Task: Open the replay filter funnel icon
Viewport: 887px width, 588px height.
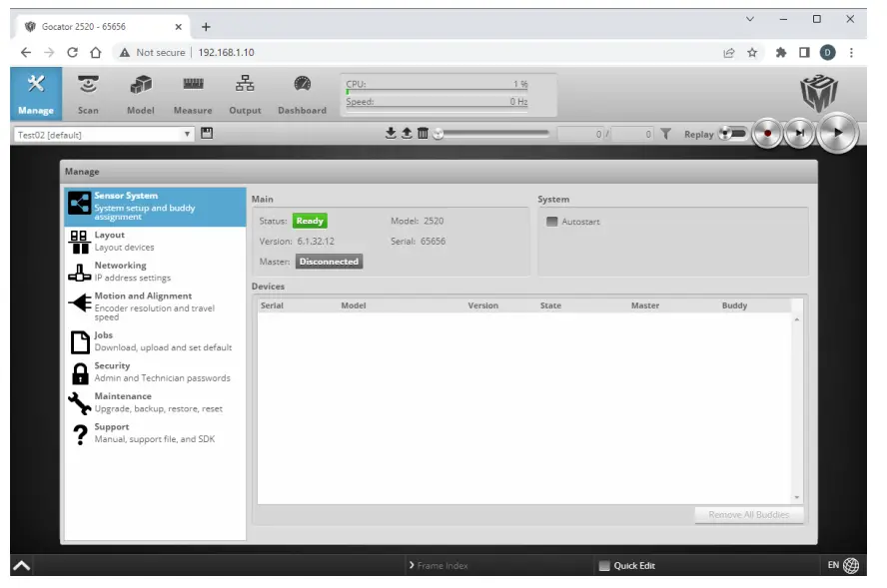Action: pyautogui.click(x=666, y=134)
